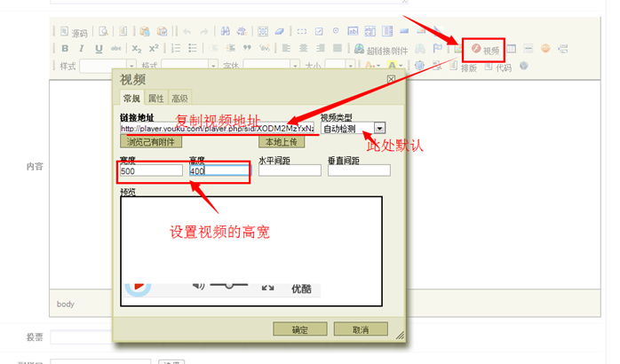Switch to the 高级 tab
The image size is (620, 364).
tap(179, 99)
